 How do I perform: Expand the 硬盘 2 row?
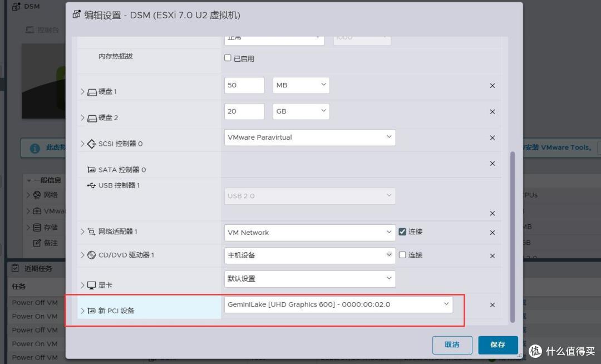point(82,117)
